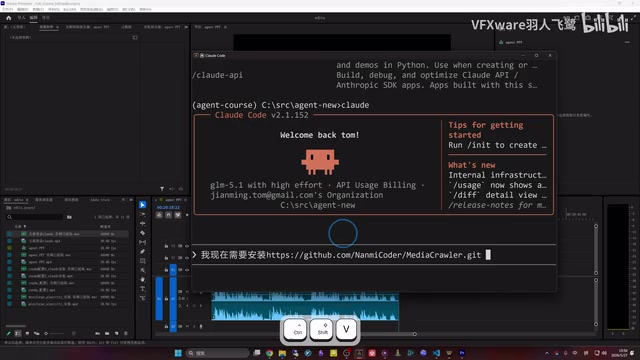Open the Sequence menu

click(x=54, y=9)
